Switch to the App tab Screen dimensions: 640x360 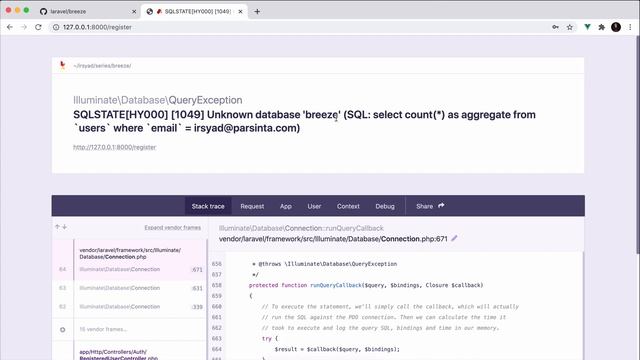point(286,206)
